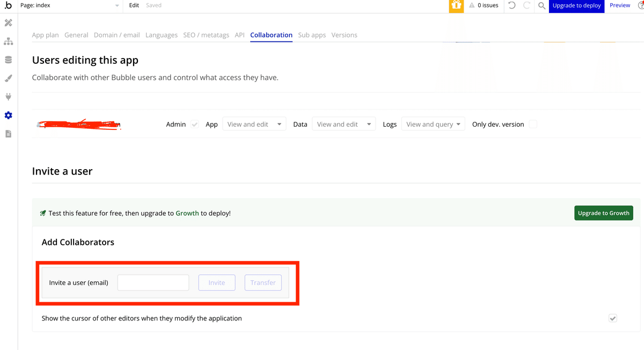
Task: Switch to the SEO / metatags tab
Action: tap(206, 35)
